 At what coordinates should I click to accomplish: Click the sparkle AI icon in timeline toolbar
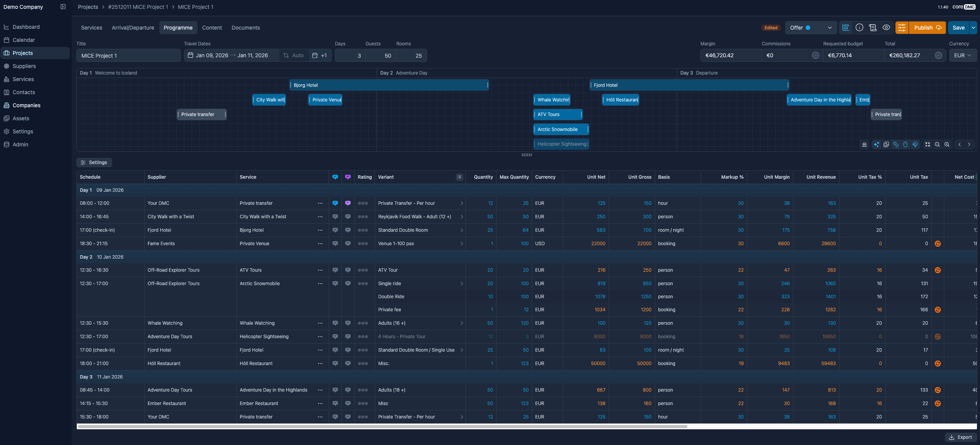(877, 144)
